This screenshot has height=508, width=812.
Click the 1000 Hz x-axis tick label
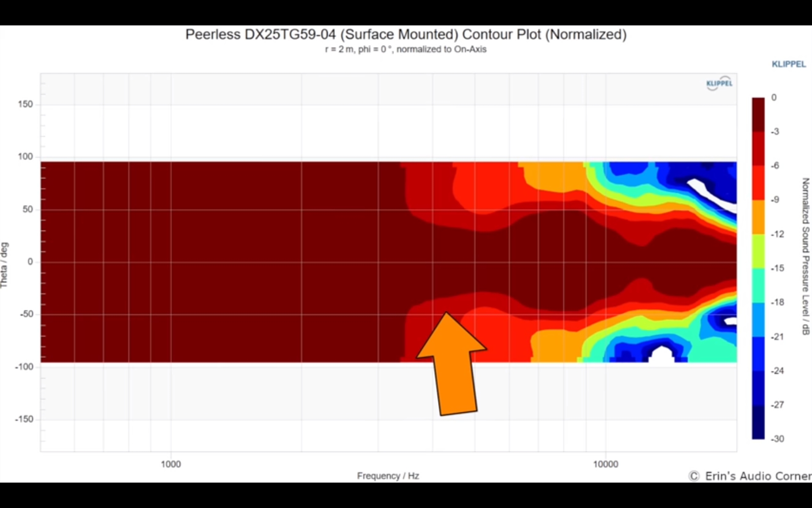171,464
